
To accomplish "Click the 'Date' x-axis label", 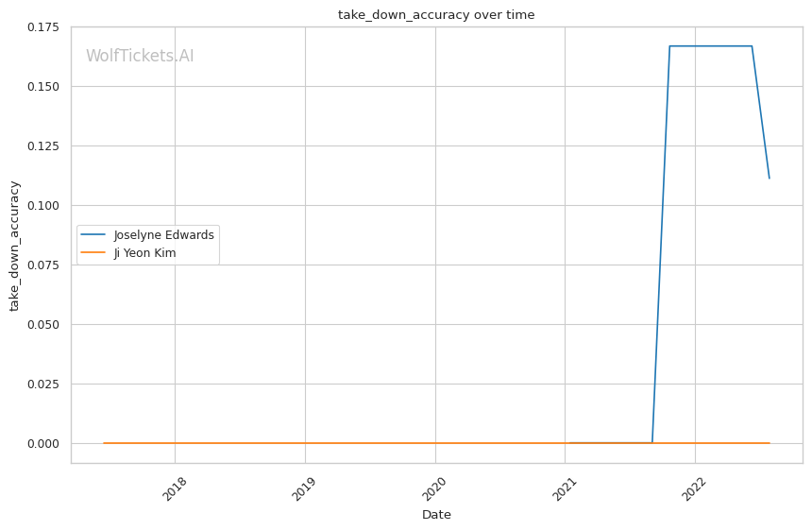I will pyautogui.click(x=436, y=515).
